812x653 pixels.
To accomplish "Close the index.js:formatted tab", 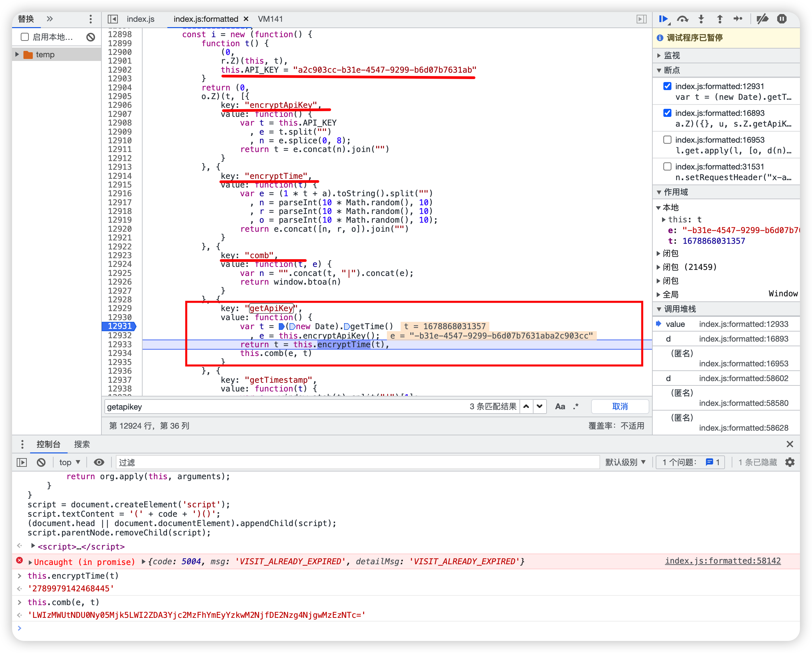I will coord(246,19).
